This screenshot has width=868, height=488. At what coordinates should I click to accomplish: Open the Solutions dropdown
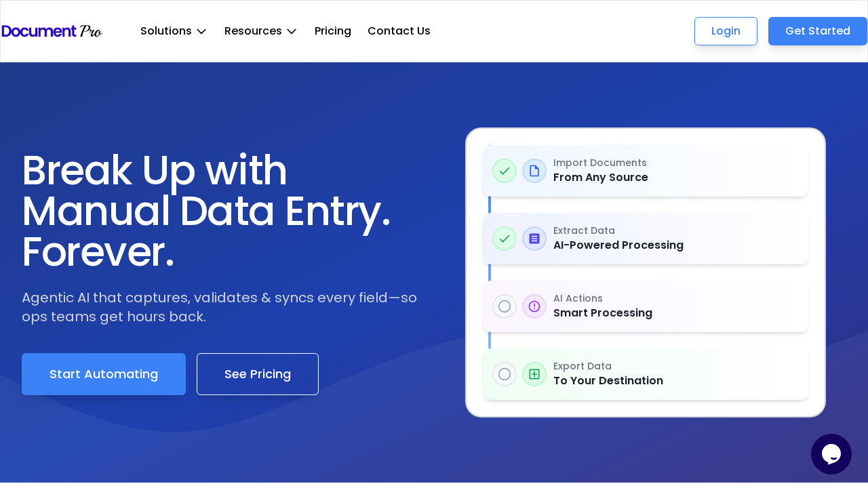point(165,30)
